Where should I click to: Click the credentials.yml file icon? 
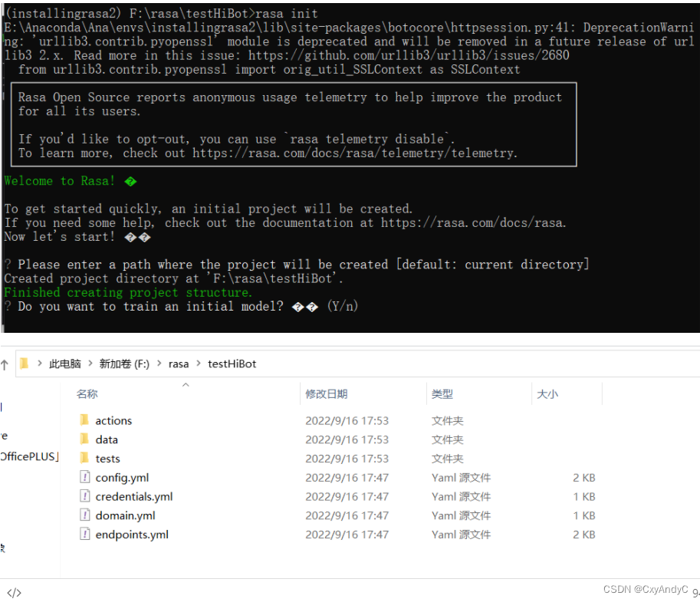84,495
